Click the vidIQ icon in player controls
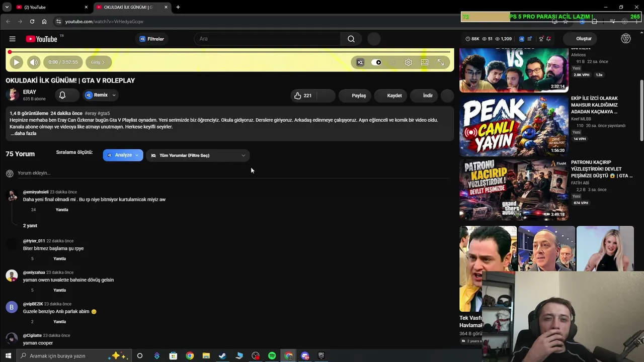This screenshot has width=644, height=362. tap(360, 62)
